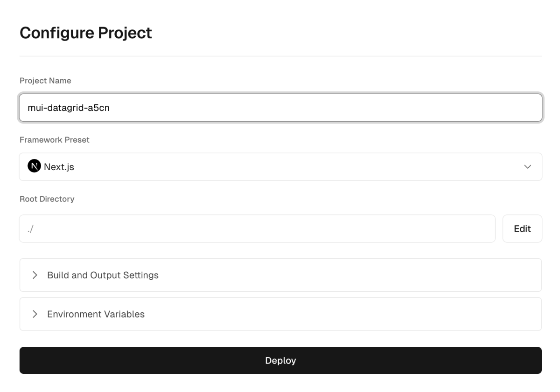
Task: Click the Configure Project heading
Action: pos(86,33)
